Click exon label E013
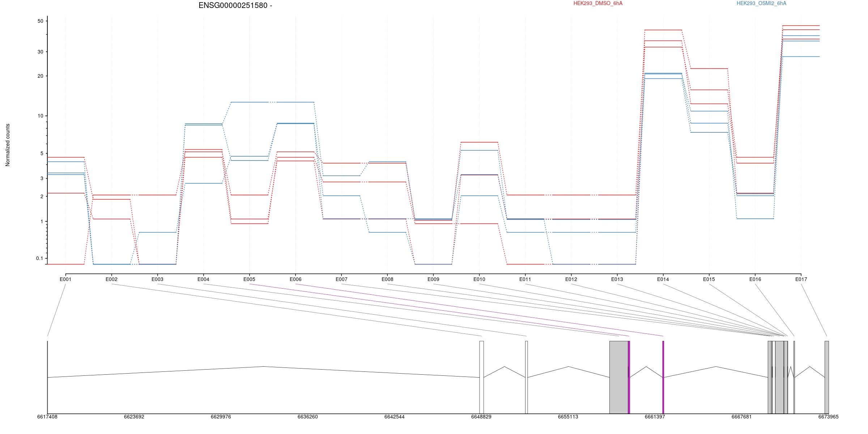The image size is (868, 434). click(x=617, y=279)
